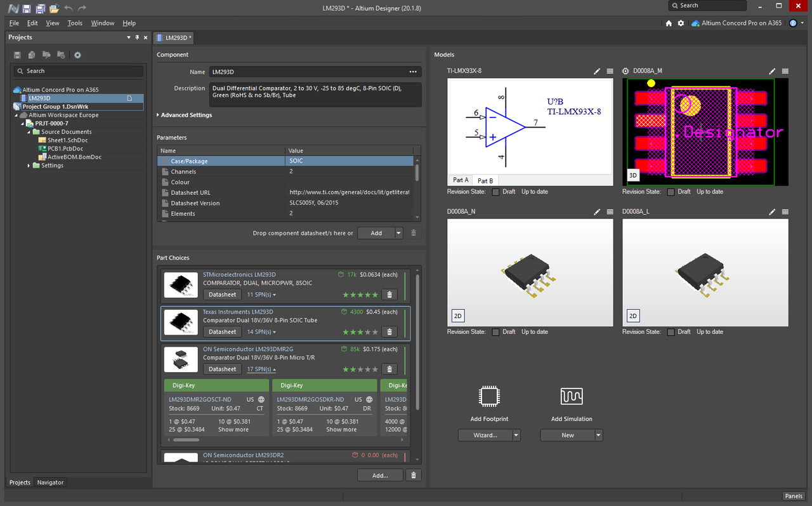The width and height of the screenshot is (812, 506).
Task: Click the Add Footprint placeholder icon
Action: click(489, 397)
